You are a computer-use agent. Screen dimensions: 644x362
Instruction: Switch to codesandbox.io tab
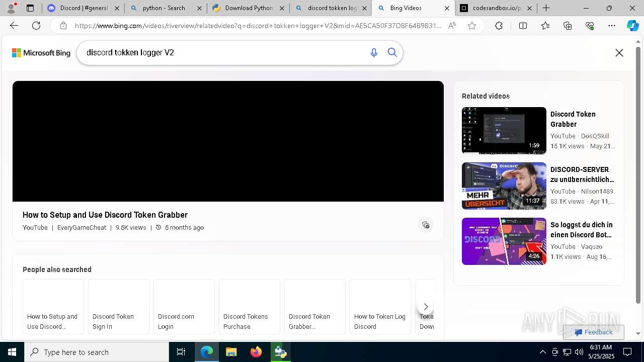click(496, 8)
